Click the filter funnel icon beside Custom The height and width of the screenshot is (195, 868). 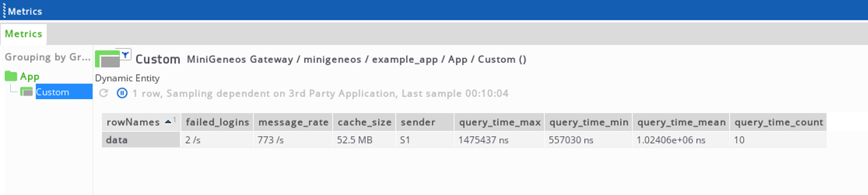coord(125,55)
